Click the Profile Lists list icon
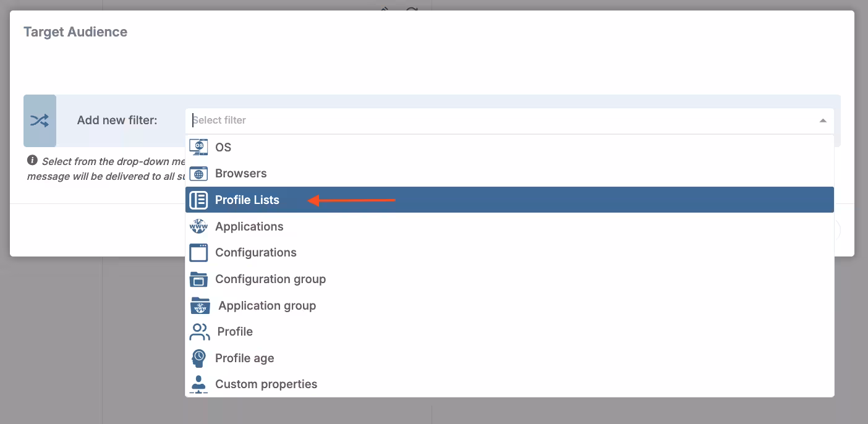 pyautogui.click(x=198, y=200)
